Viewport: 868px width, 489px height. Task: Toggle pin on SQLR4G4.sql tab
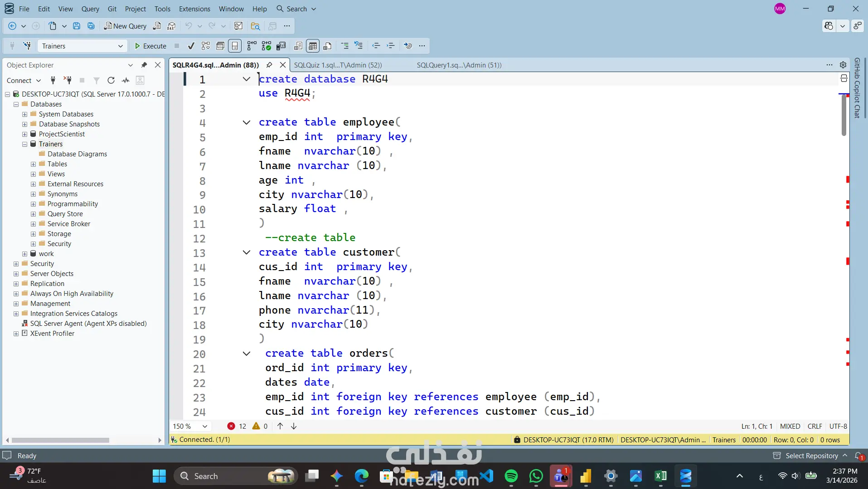point(269,65)
